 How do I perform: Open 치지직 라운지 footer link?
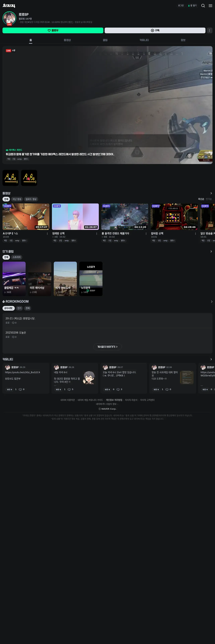tap(131, 400)
